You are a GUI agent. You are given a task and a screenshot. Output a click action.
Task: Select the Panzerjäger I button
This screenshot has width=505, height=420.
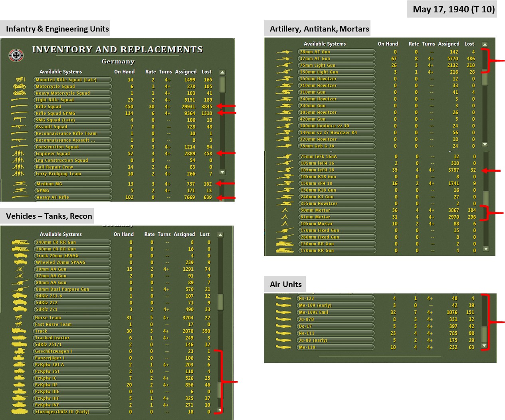point(72,358)
